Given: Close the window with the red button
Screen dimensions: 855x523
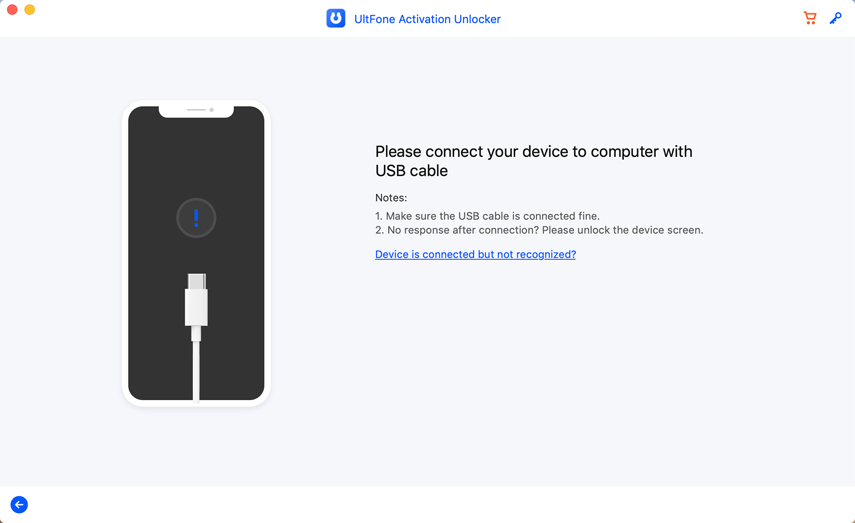Looking at the screenshot, I should coord(12,10).
